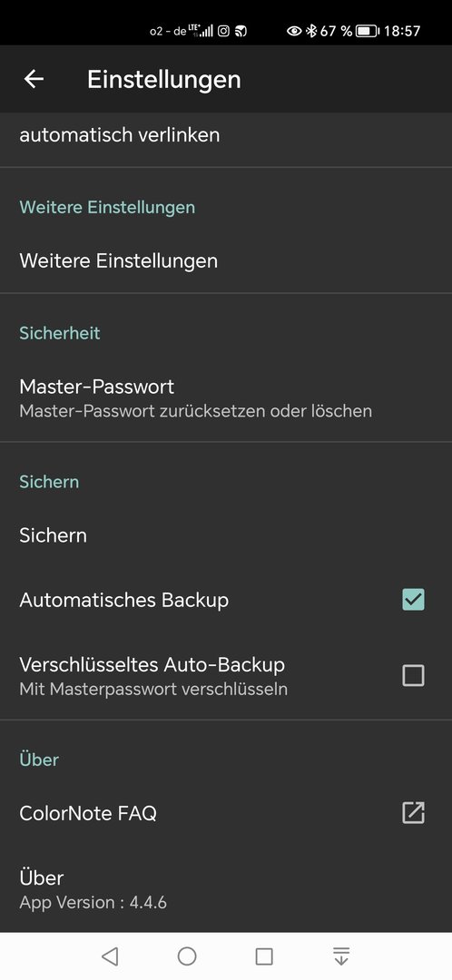Tap the back arrow in the header
452x980 pixels.
point(34,79)
